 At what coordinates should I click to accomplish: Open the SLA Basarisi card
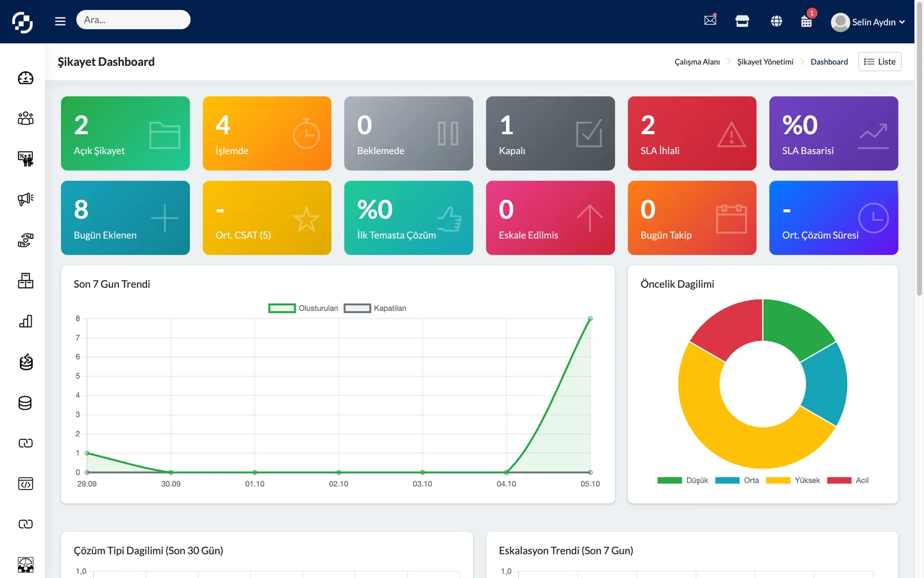833,134
